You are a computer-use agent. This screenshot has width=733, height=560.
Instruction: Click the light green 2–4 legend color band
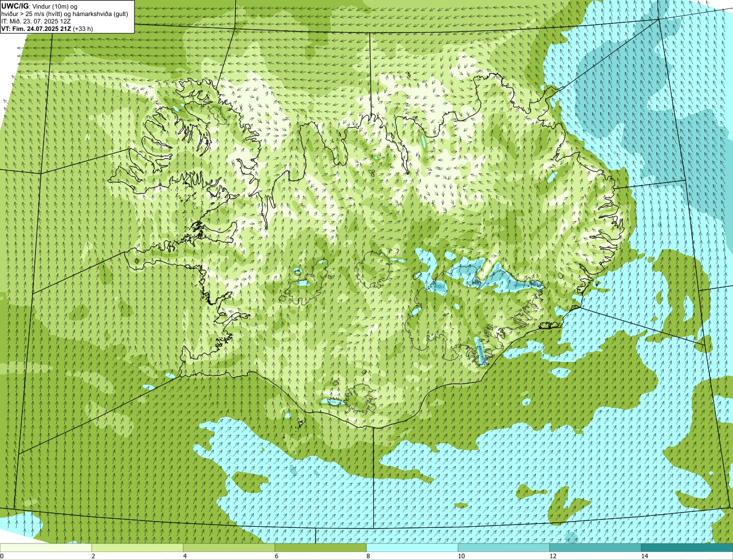[137, 547]
